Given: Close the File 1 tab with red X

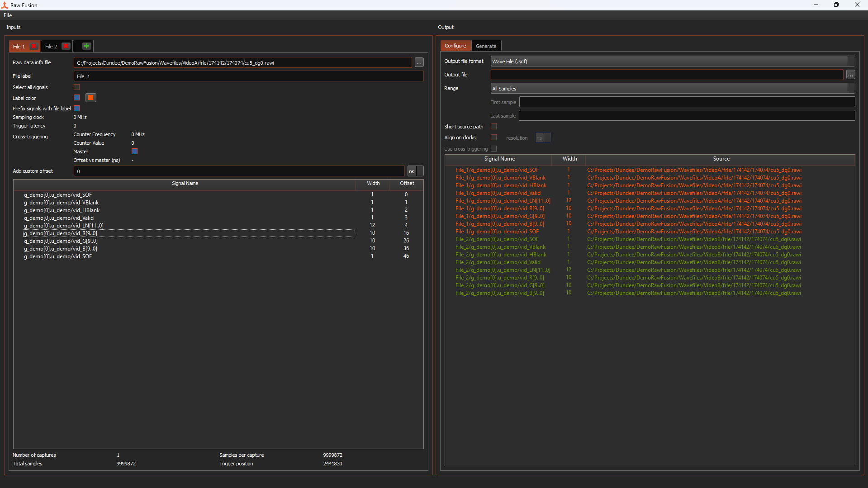Looking at the screenshot, I should (33, 46).
